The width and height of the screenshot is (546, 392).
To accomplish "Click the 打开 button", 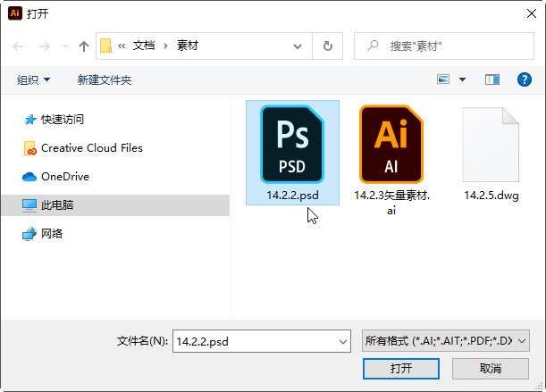I will 401,369.
